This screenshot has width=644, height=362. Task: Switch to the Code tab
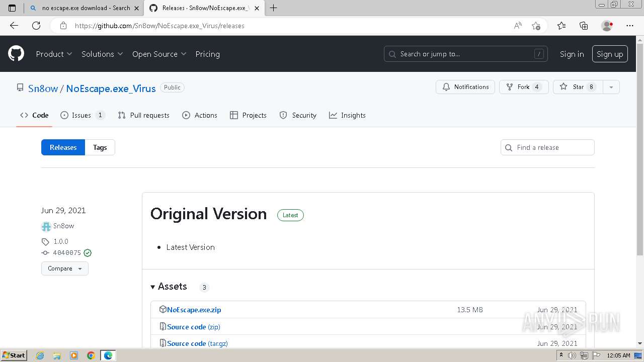click(34, 115)
